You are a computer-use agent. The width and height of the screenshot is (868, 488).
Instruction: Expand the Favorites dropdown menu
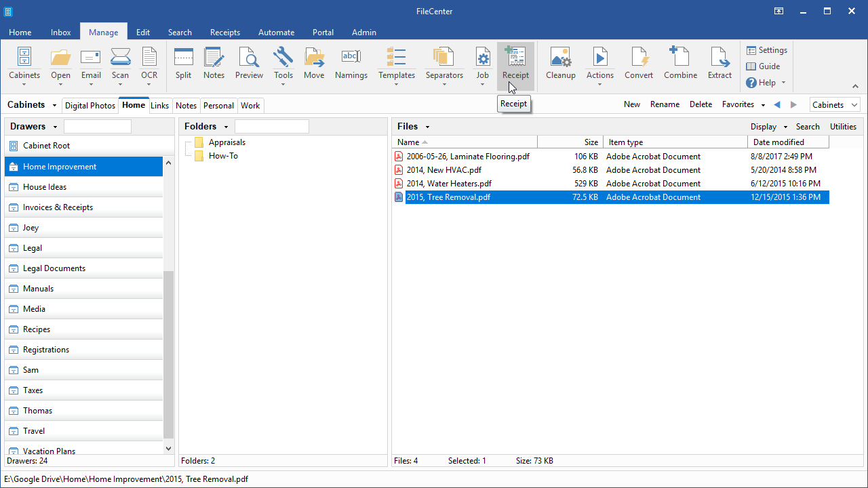pos(763,105)
